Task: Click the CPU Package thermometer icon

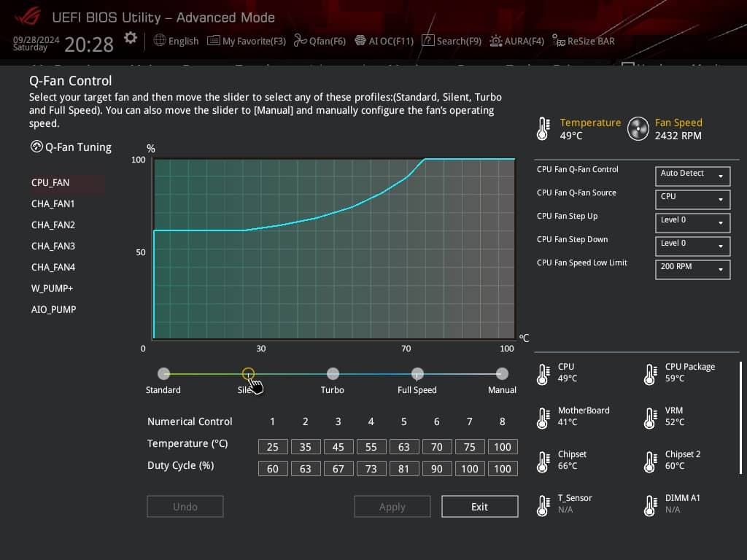Action: [x=650, y=374]
